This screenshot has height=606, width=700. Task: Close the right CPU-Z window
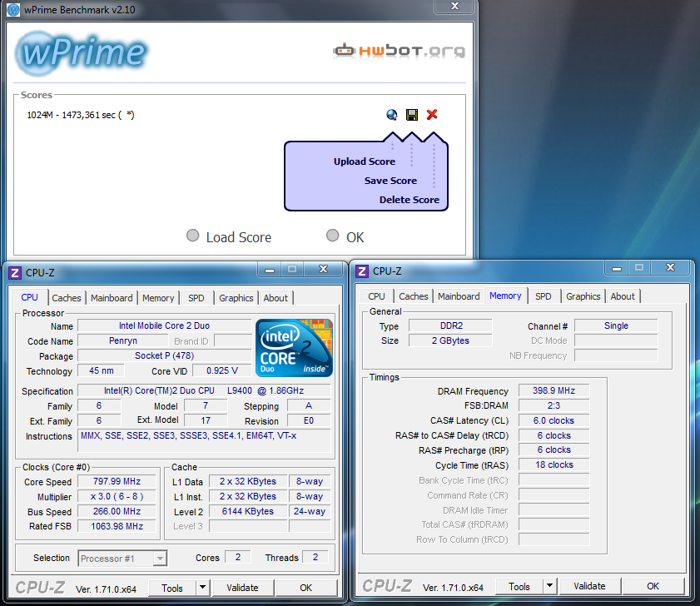670,267
